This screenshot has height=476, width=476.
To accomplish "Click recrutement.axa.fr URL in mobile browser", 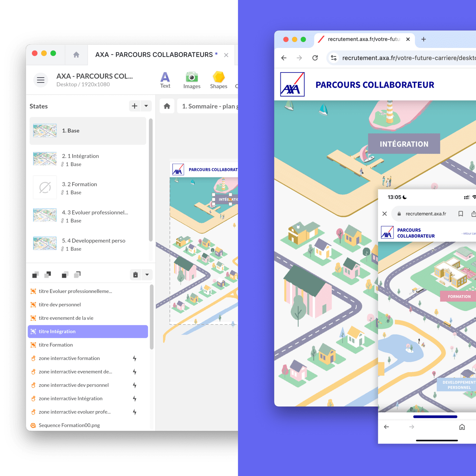I will pos(426,214).
